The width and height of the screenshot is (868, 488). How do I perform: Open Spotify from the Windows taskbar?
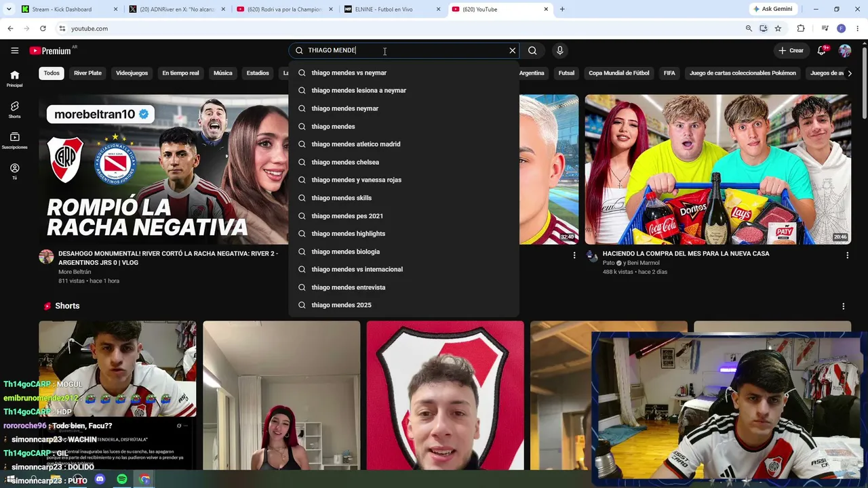122,479
